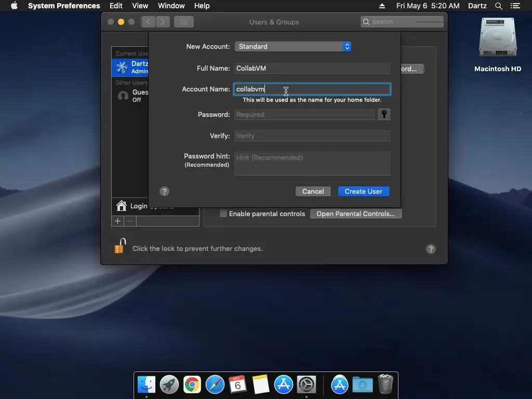The height and width of the screenshot is (399, 532).
Task: Open the Edit menu
Action: [x=116, y=6]
